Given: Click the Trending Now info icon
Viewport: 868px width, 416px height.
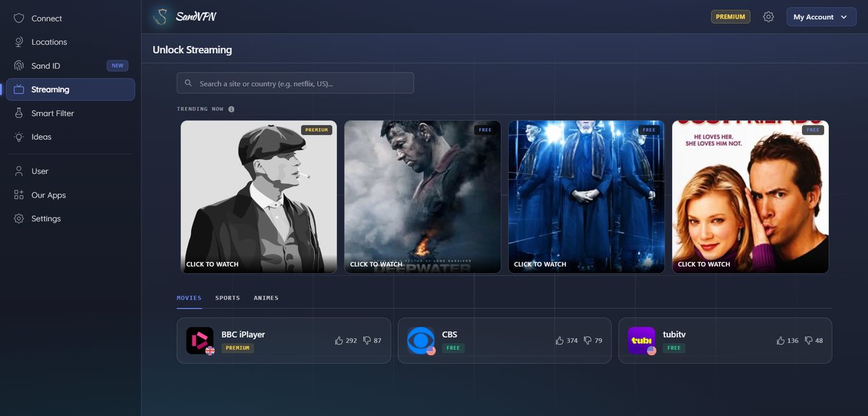Looking at the screenshot, I should (231, 109).
